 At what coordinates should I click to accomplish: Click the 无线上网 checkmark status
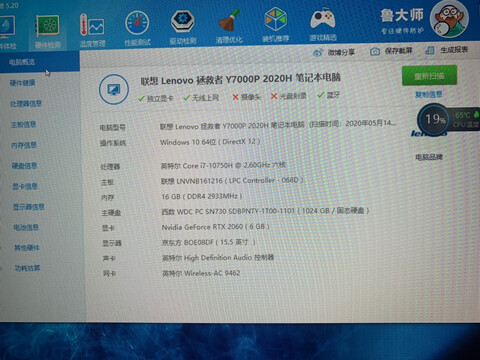coord(201,98)
